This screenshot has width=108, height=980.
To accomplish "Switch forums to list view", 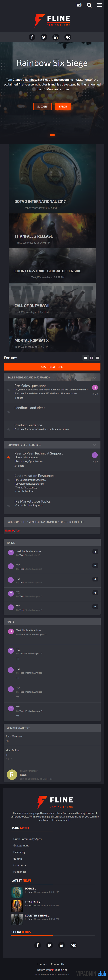I will pyautogui.click(x=97, y=358).
